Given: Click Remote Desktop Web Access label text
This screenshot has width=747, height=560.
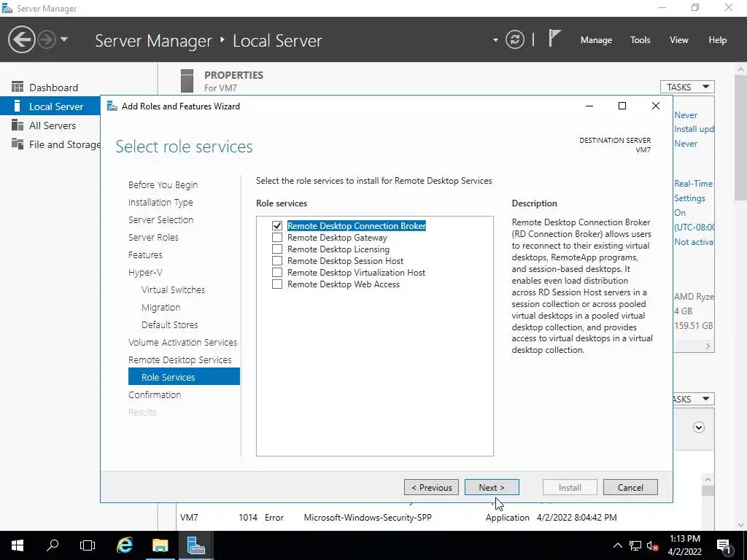Looking at the screenshot, I should 344,284.
